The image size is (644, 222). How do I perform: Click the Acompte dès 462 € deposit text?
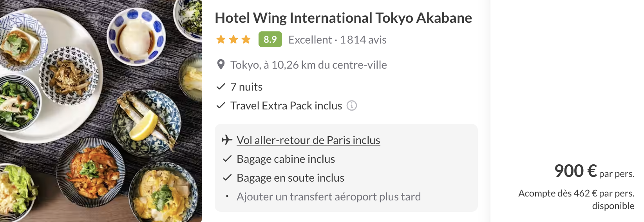pos(576,199)
